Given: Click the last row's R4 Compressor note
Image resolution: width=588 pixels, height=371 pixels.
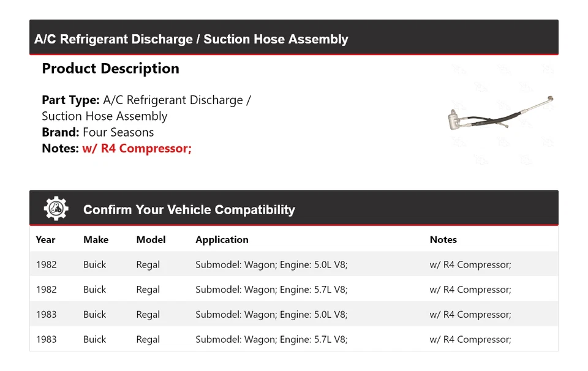Looking at the screenshot, I should 470,339.
